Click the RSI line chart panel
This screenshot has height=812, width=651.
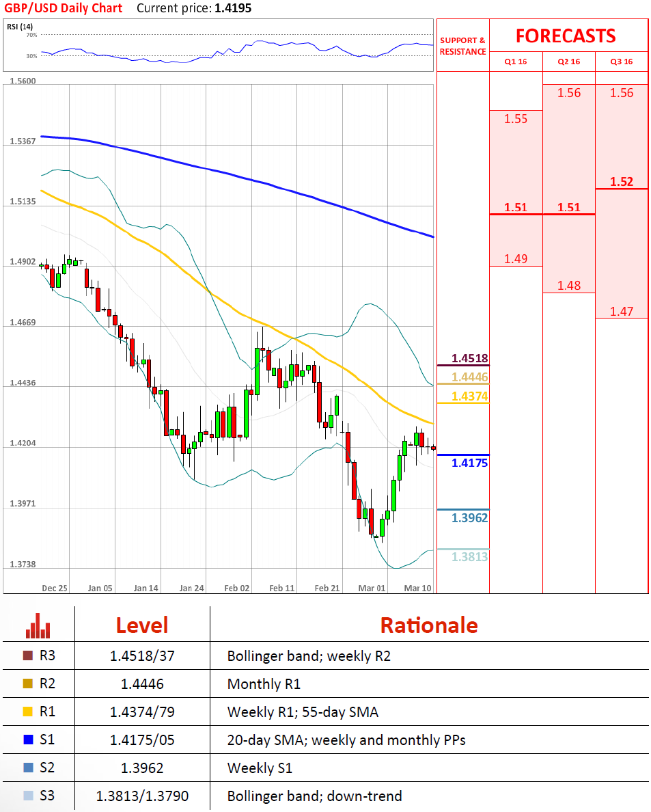(x=219, y=45)
